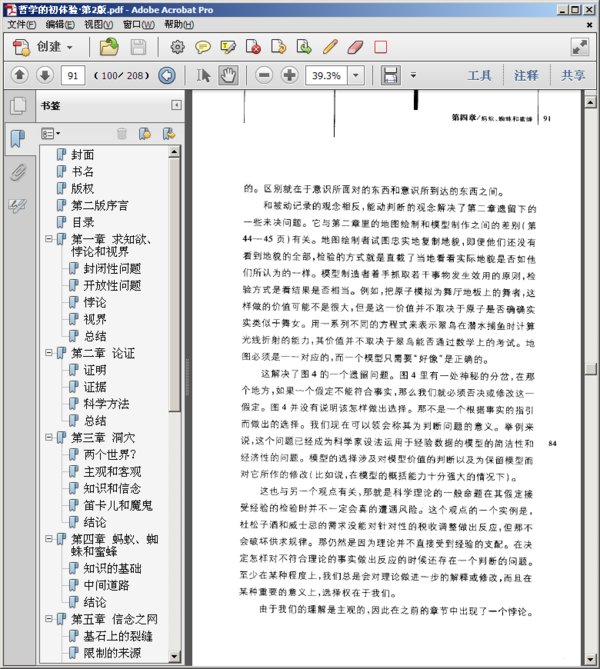Click the insert page from file icon

tap(304, 47)
